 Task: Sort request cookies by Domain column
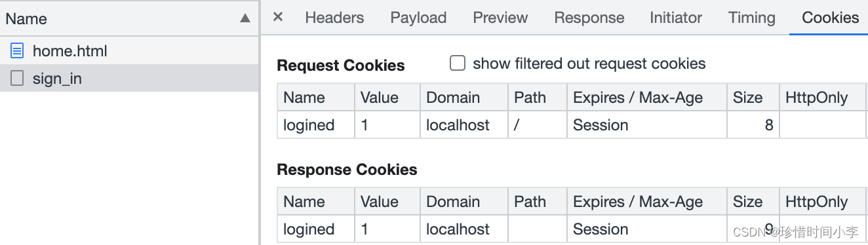click(x=464, y=98)
